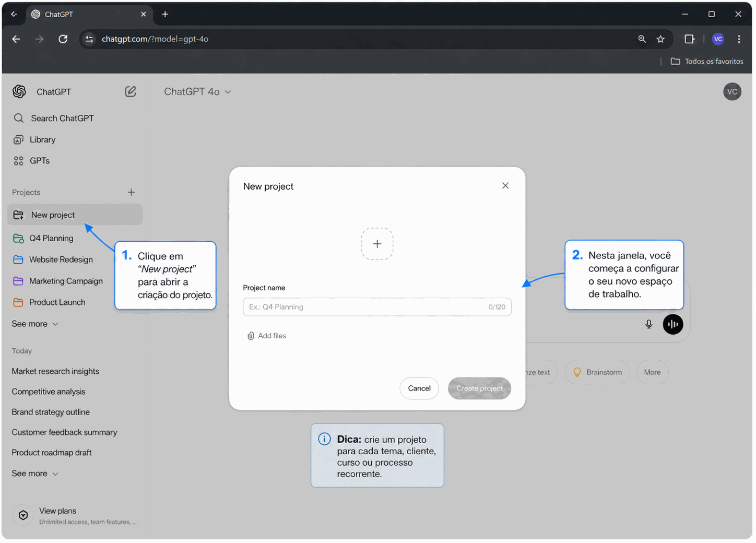Screen dimensions: 756x543
Task: Add a project with Projects plus icon
Action: pyautogui.click(x=131, y=193)
